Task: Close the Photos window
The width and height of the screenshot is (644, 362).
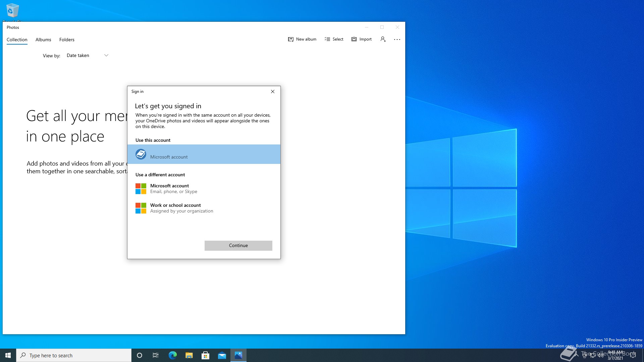Action: coord(397,27)
